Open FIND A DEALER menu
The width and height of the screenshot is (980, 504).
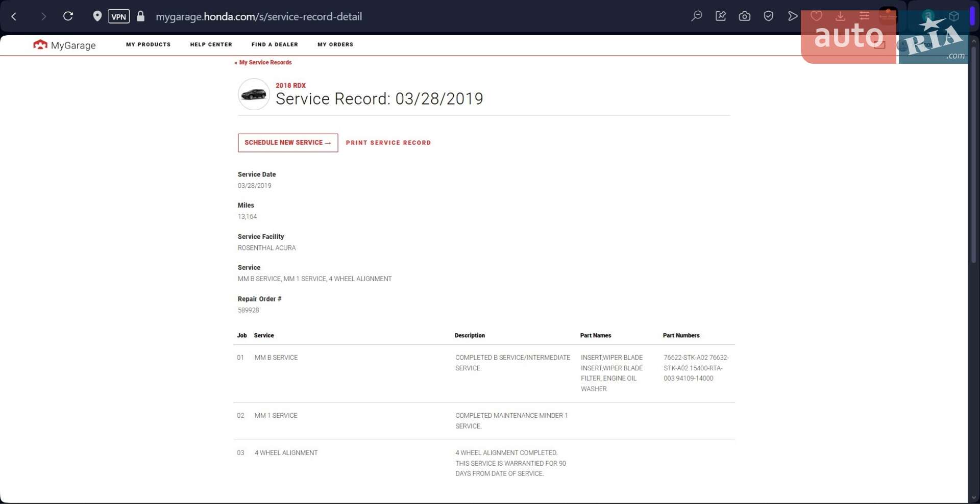pyautogui.click(x=275, y=44)
